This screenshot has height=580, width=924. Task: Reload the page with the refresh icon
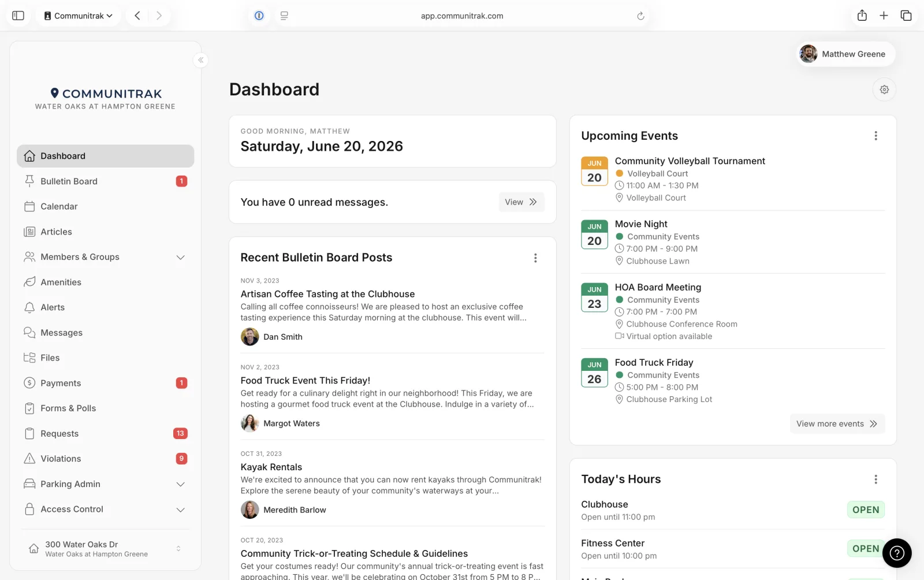(x=640, y=16)
